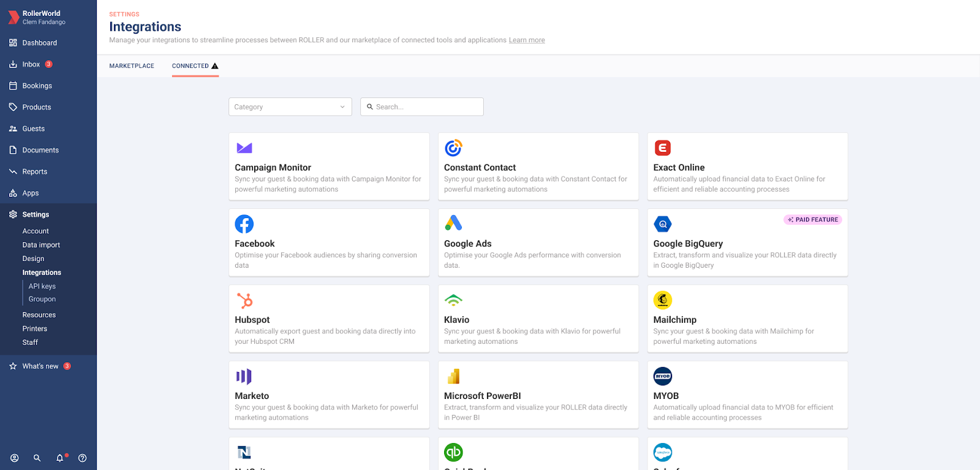Click the RollerWorld logo icon
Image resolution: width=980 pixels, height=470 pixels.
point(13,17)
